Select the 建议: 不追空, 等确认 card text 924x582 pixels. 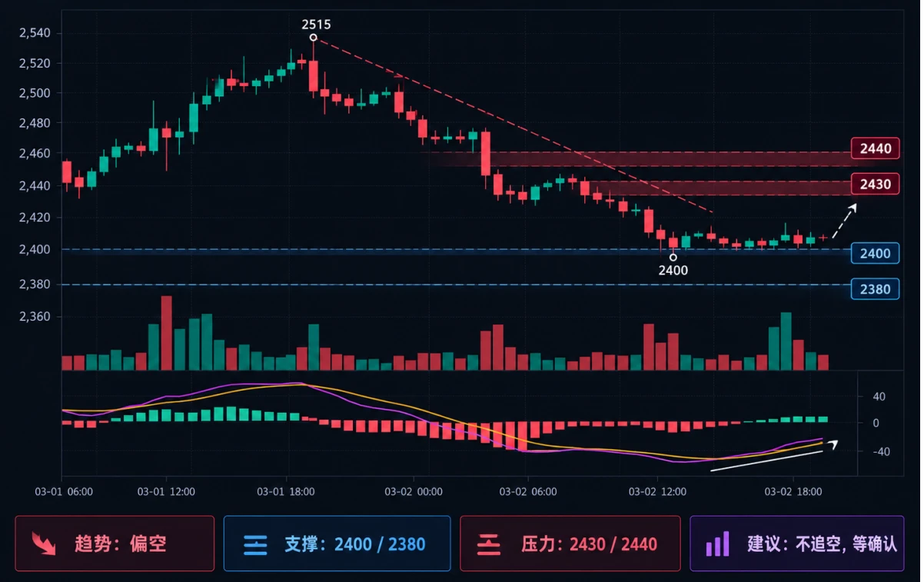(822, 544)
